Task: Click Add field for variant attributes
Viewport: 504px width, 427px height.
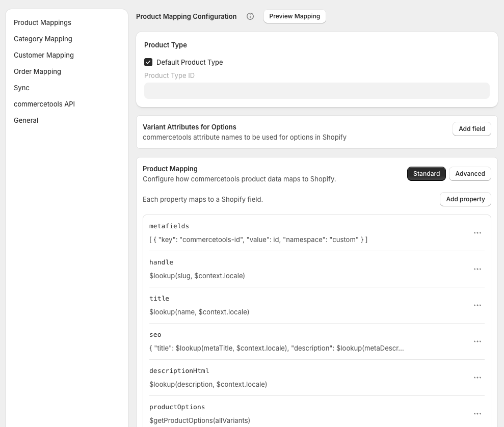Action: click(x=471, y=129)
